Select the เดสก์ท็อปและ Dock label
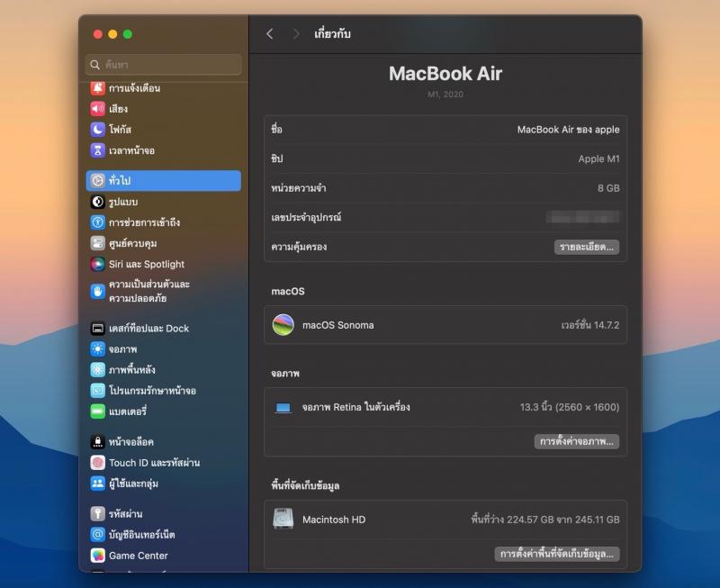The height and width of the screenshot is (588, 720). (x=148, y=329)
